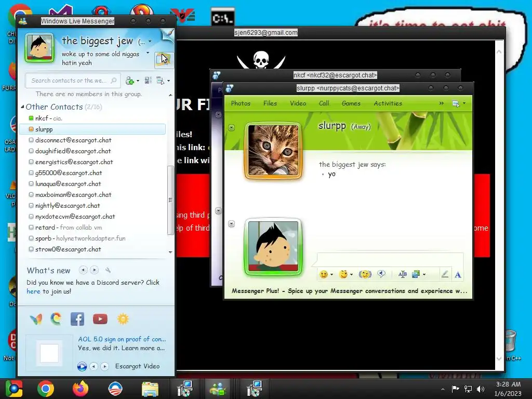This screenshot has height=399, width=532.
Task: Click the volume speaker tray icon
Action: [x=481, y=389]
